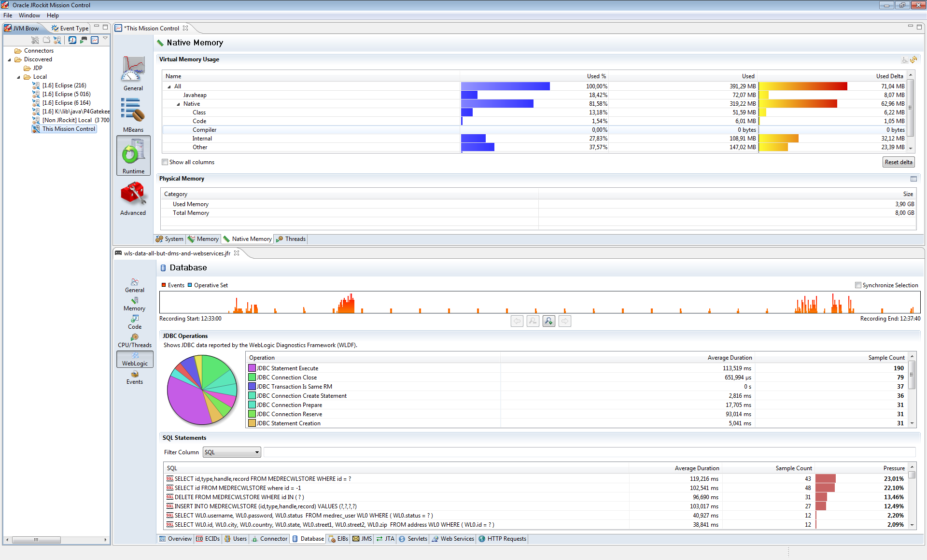This screenshot has height=560, width=927.
Task: Collapse the Native row in memory table
Action: pyautogui.click(x=178, y=104)
